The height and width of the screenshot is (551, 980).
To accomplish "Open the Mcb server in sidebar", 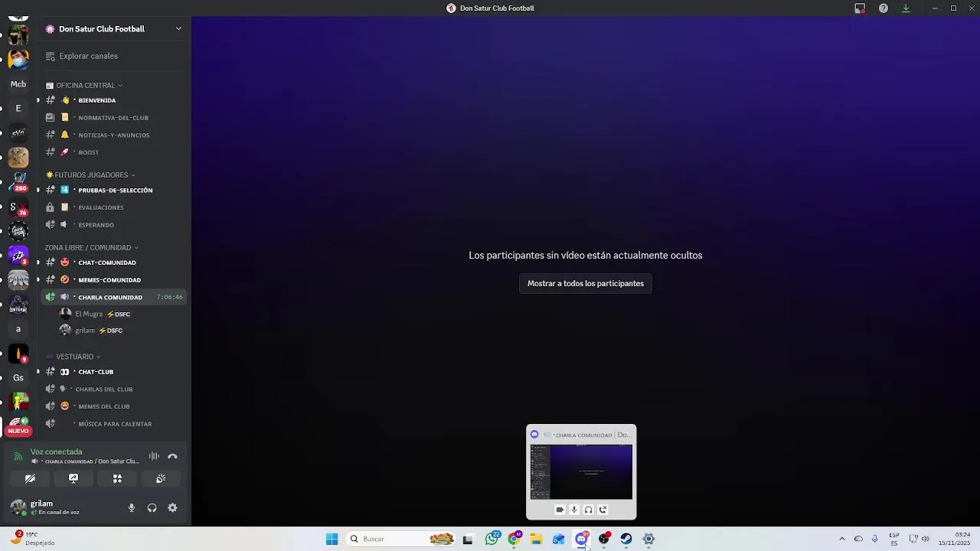I will pyautogui.click(x=18, y=84).
